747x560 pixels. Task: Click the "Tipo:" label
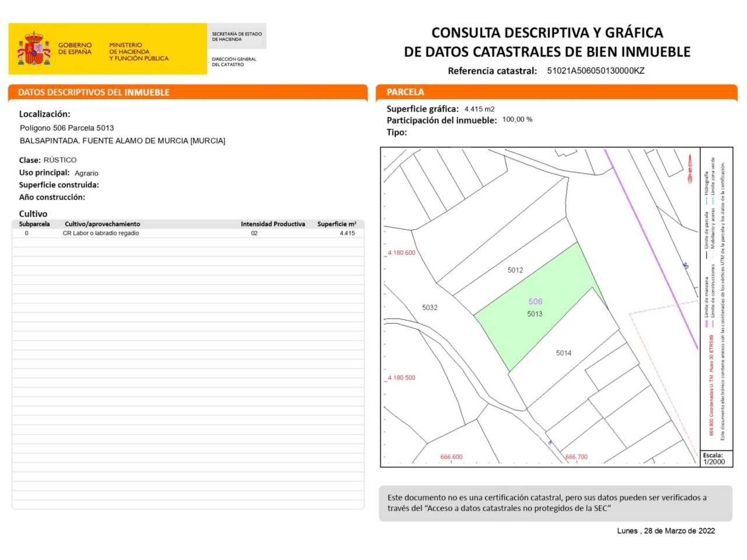[397, 132]
